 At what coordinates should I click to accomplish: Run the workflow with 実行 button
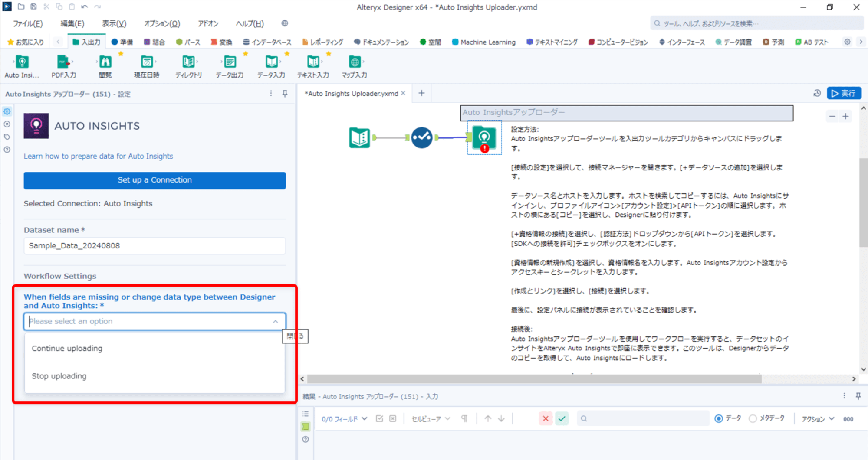[x=844, y=93]
